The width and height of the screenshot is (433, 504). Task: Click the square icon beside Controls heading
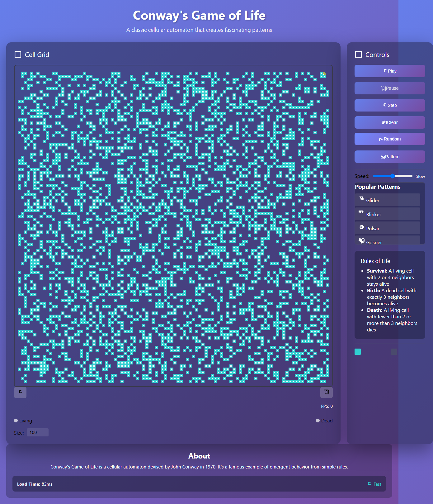point(359,55)
